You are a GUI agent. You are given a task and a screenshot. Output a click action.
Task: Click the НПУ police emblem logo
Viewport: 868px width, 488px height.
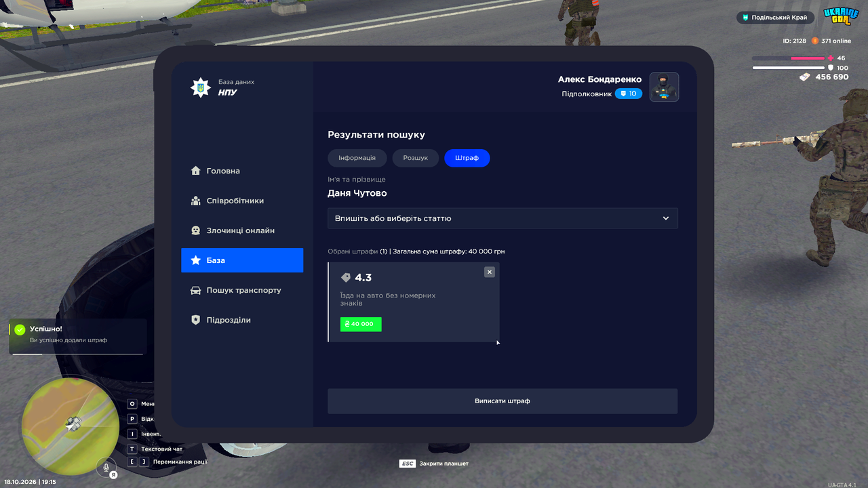(200, 87)
